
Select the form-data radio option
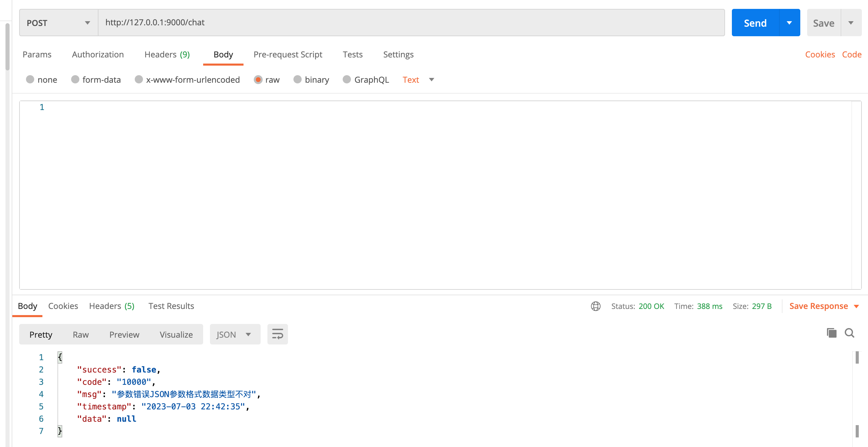pos(75,80)
